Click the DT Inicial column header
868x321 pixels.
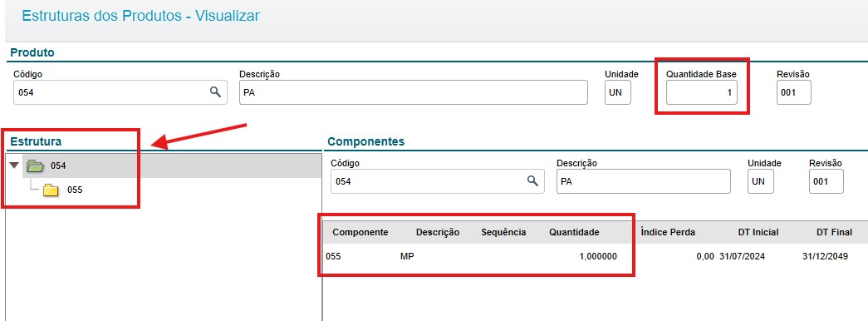pos(758,232)
